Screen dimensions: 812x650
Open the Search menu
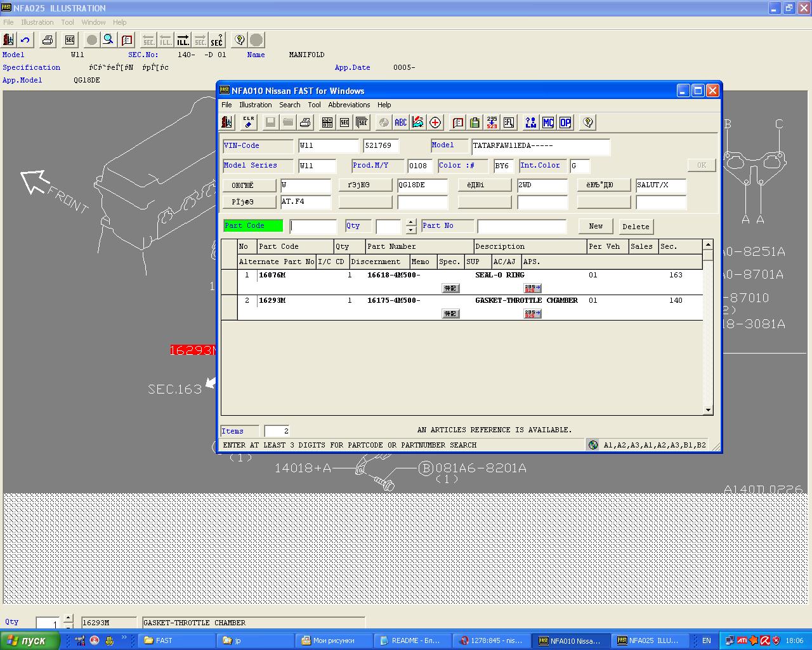[x=290, y=105]
